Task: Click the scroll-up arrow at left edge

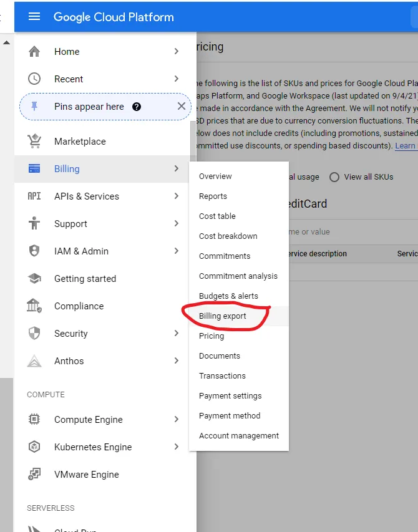Action: pyautogui.click(x=6, y=43)
